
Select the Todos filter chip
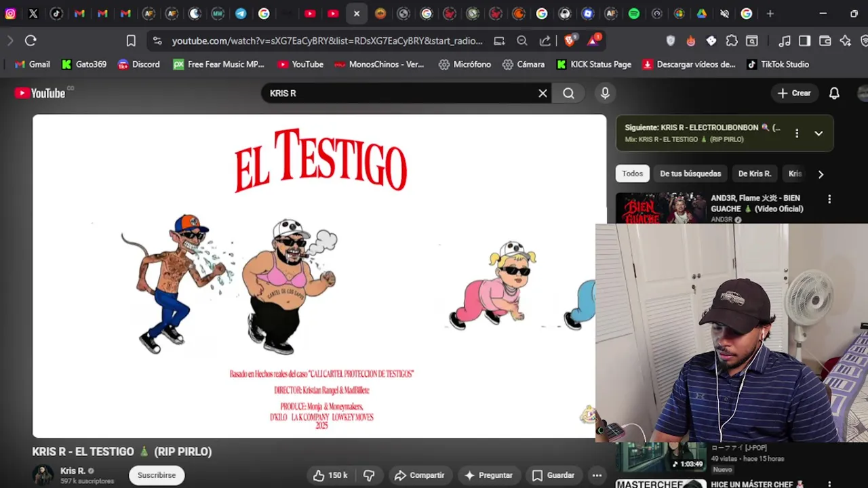click(632, 174)
